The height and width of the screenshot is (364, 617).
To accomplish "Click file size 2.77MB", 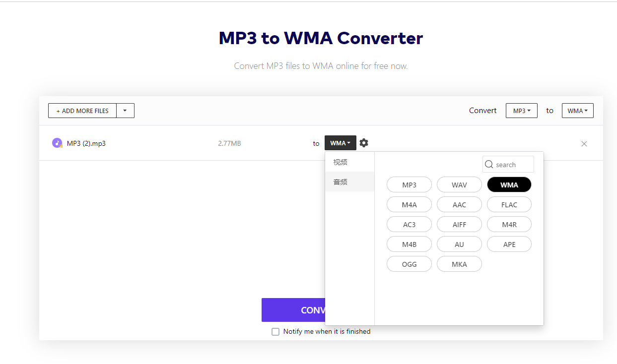I will click(x=229, y=143).
